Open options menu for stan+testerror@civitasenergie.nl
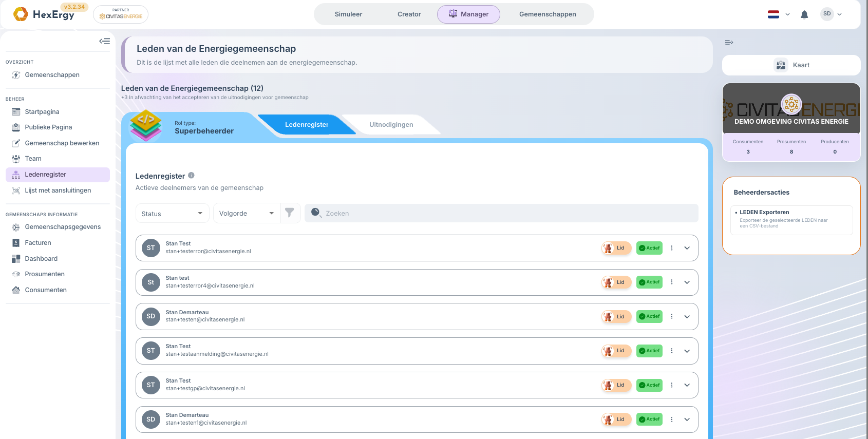Image resolution: width=868 pixels, height=439 pixels. click(x=671, y=248)
